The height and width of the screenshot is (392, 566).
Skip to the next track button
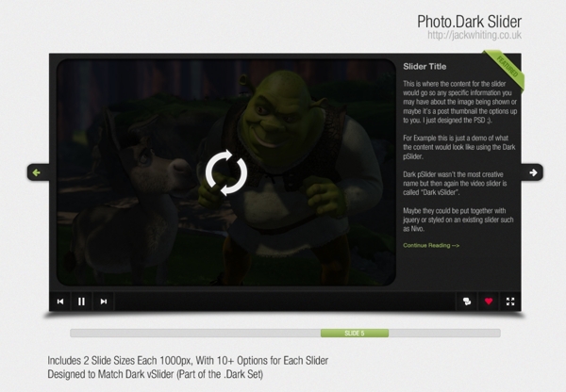[x=104, y=302]
